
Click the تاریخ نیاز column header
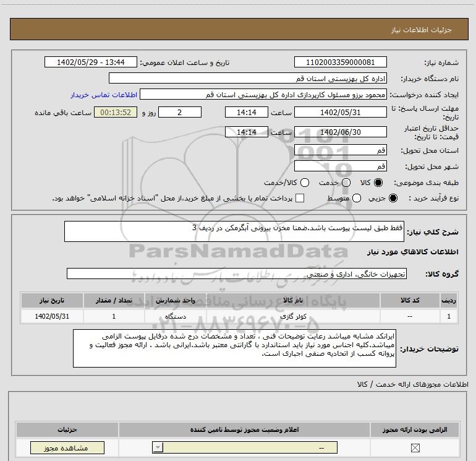click(52, 300)
